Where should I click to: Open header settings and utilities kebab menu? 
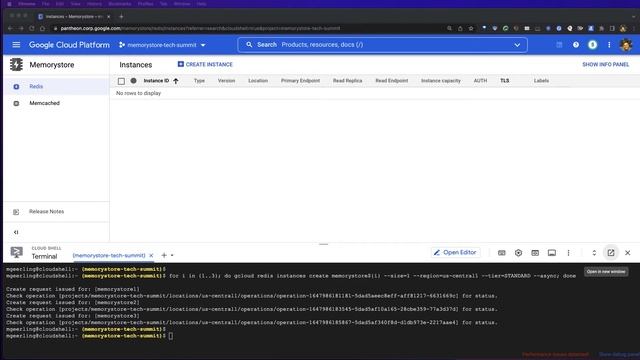pos(609,45)
